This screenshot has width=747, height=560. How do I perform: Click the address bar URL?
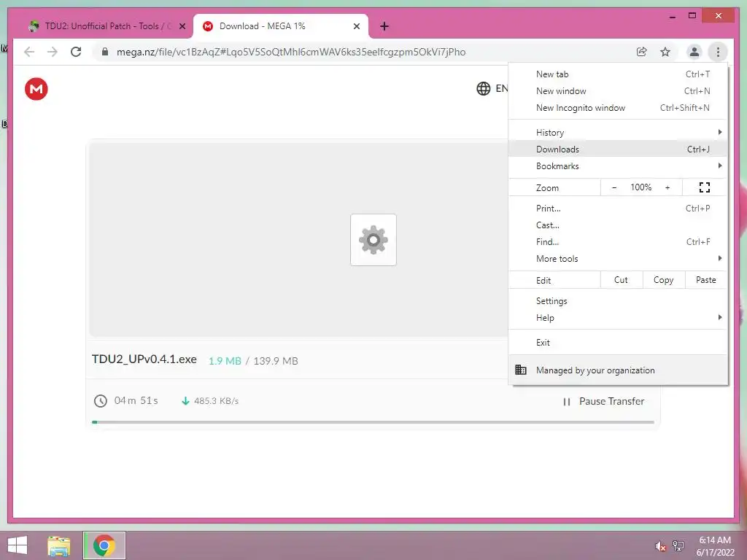point(291,52)
